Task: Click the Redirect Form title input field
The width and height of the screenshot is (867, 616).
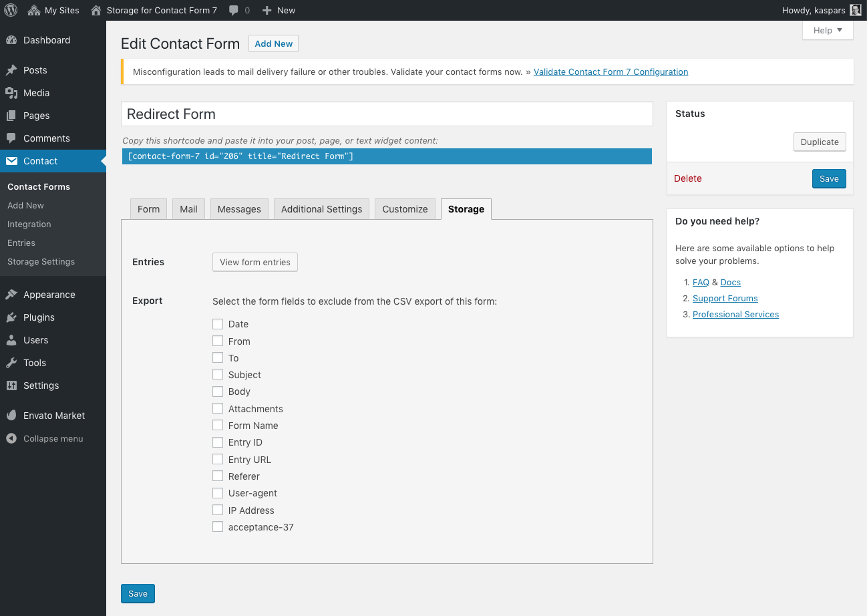Action: pyautogui.click(x=387, y=114)
